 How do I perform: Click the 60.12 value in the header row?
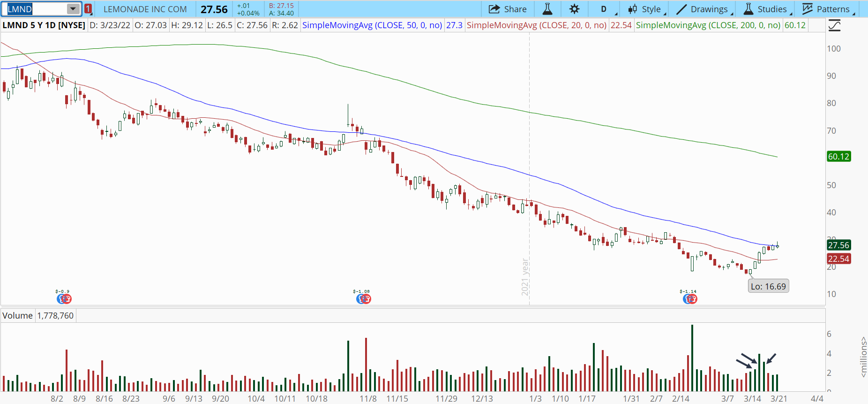795,25
